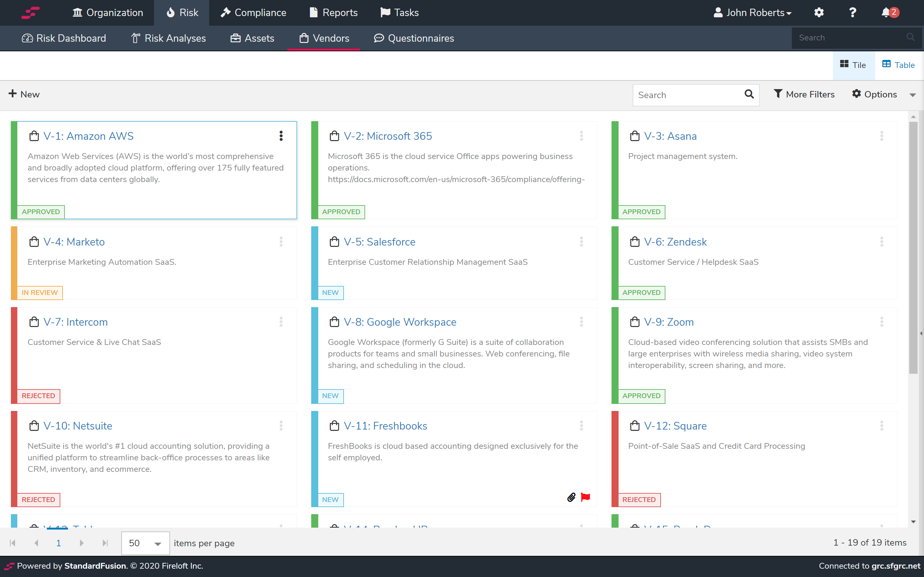Open settings gear in top bar
The width and height of the screenshot is (924, 577).
(819, 13)
